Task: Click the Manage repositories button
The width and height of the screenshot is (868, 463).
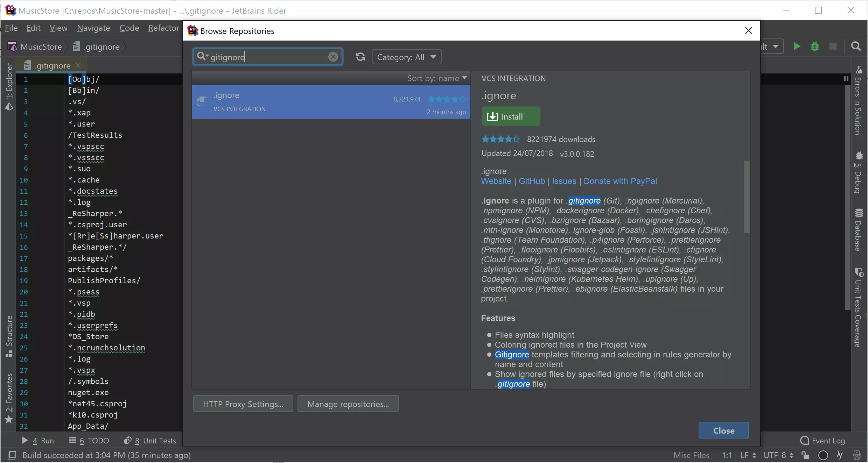Action: click(348, 404)
